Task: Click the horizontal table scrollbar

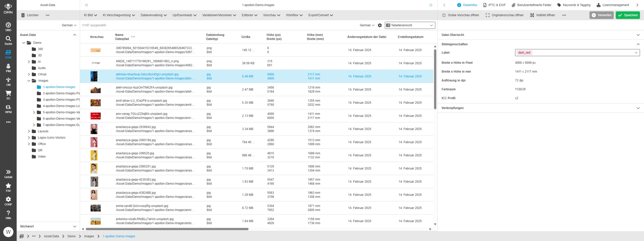Action: point(167,229)
